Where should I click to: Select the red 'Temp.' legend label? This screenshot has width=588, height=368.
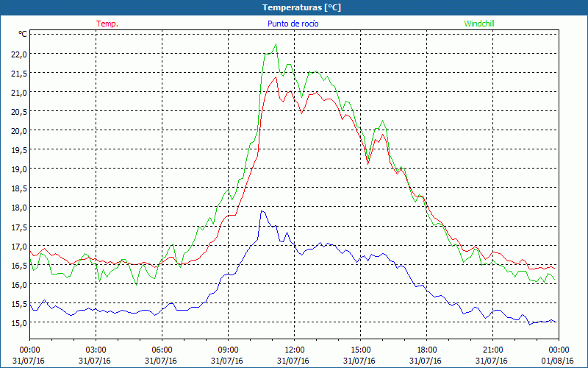point(107,24)
